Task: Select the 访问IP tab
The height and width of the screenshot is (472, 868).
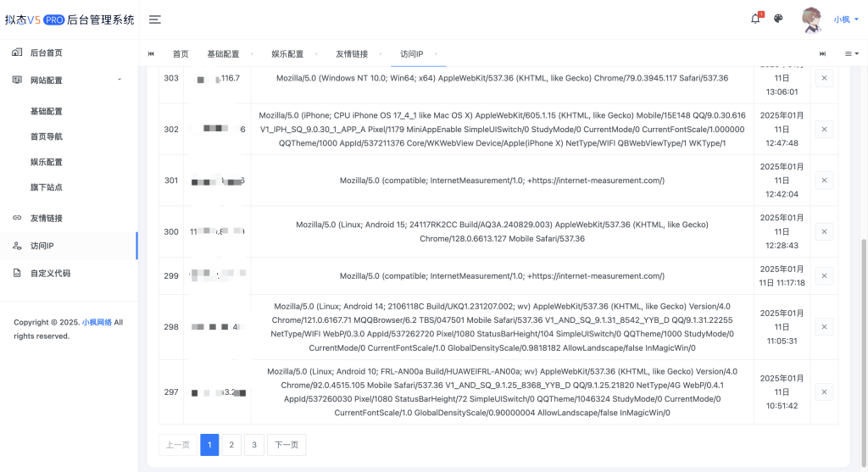Action: tap(411, 53)
